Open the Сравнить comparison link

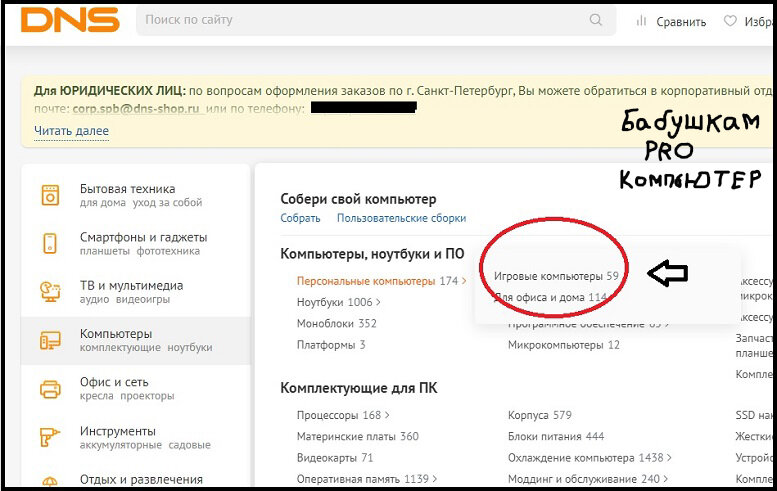pyautogui.click(x=681, y=22)
